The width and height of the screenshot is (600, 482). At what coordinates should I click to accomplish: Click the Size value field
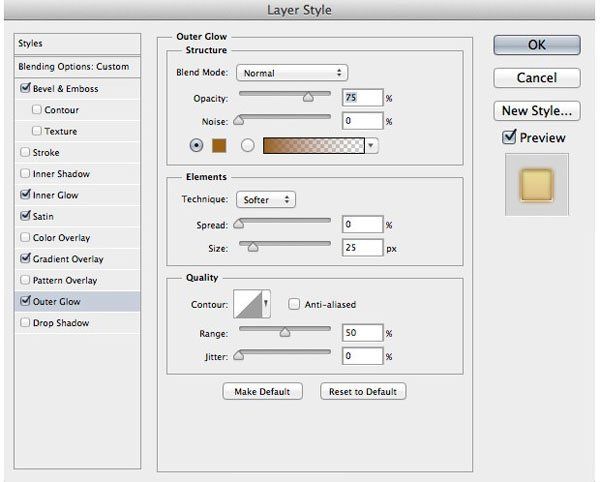point(362,248)
